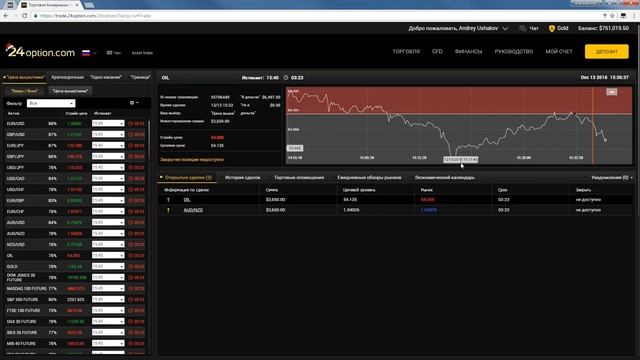This screenshot has width=640, height=360.
Task: Open the language selector arrow near flag
Action: tap(95, 53)
